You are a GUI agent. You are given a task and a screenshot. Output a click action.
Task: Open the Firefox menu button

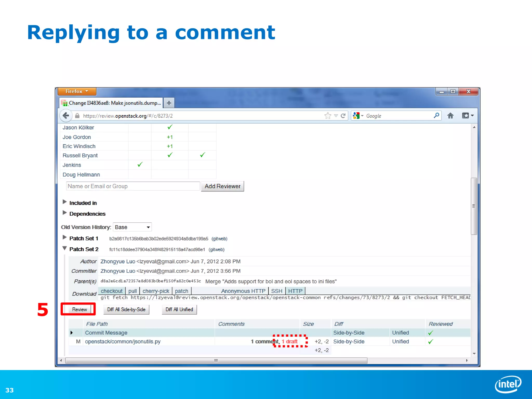[77, 91]
